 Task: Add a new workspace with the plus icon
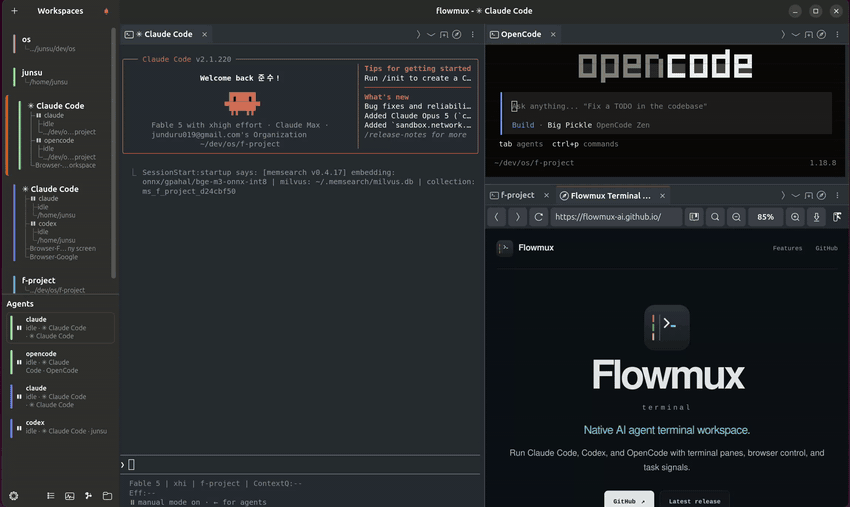point(15,11)
